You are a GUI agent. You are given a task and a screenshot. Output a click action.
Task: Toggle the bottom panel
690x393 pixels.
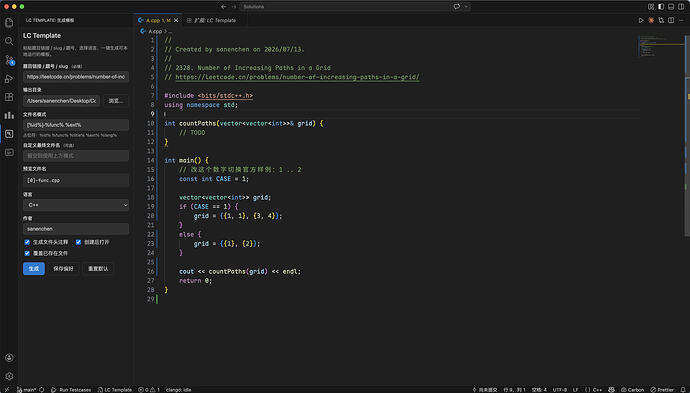[671, 7]
